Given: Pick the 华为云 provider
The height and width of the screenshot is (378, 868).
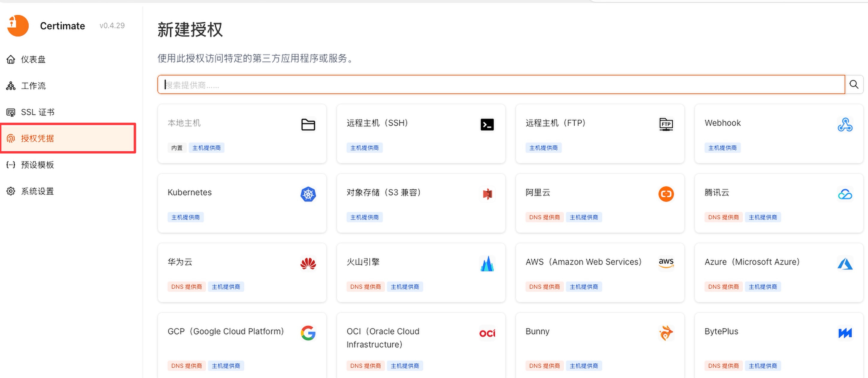Looking at the screenshot, I should click(x=242, y=273).
